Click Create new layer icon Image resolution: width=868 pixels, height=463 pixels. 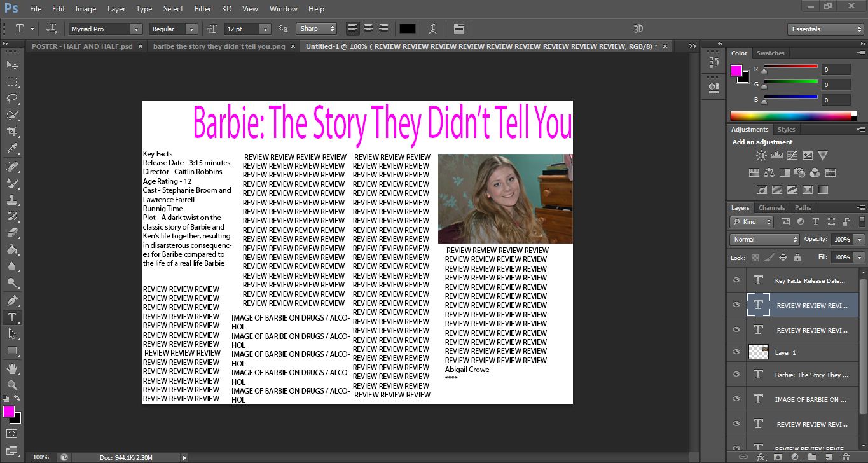[829, 457]
